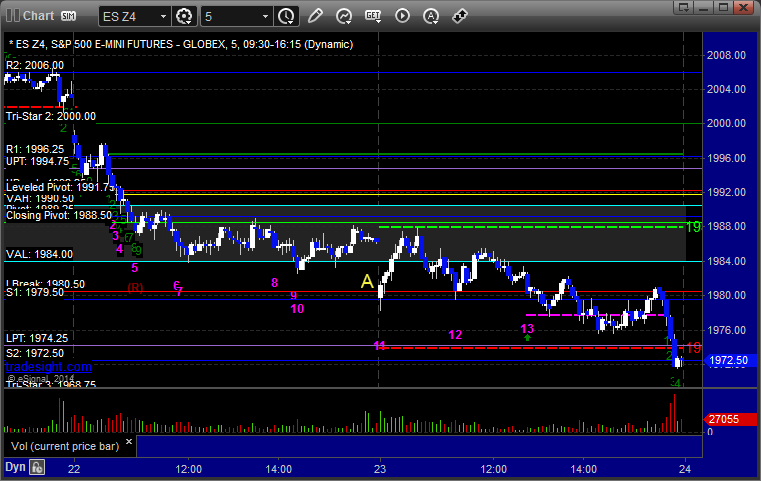
Task: Maximize the chart window
Action: pos(724,7)
